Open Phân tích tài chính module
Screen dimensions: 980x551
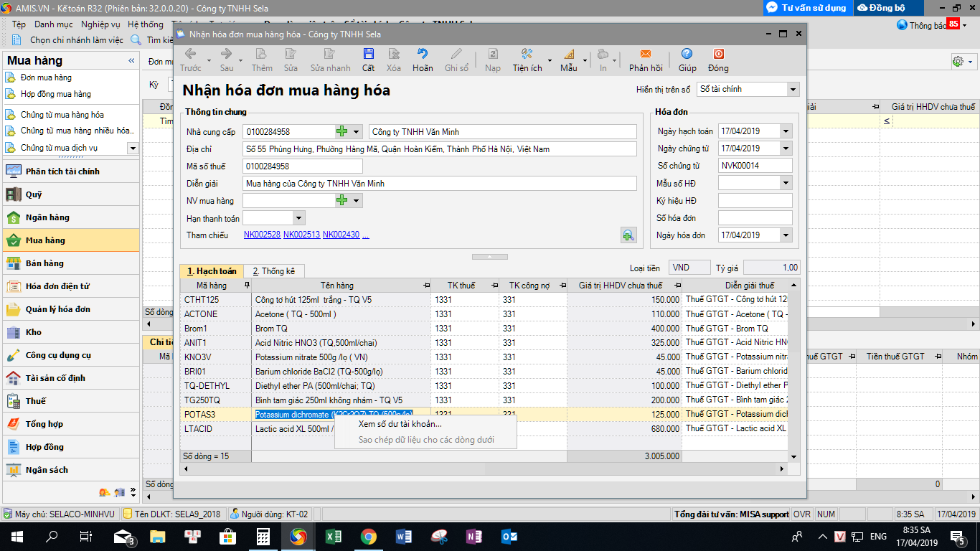(x=70, y=171)
